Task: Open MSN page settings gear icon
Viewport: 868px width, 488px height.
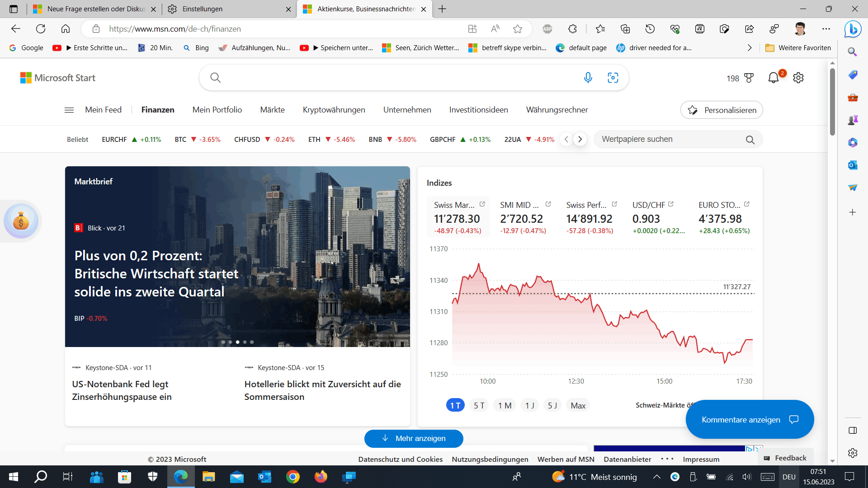Action: pyautogui.click(x=798, y=78)
